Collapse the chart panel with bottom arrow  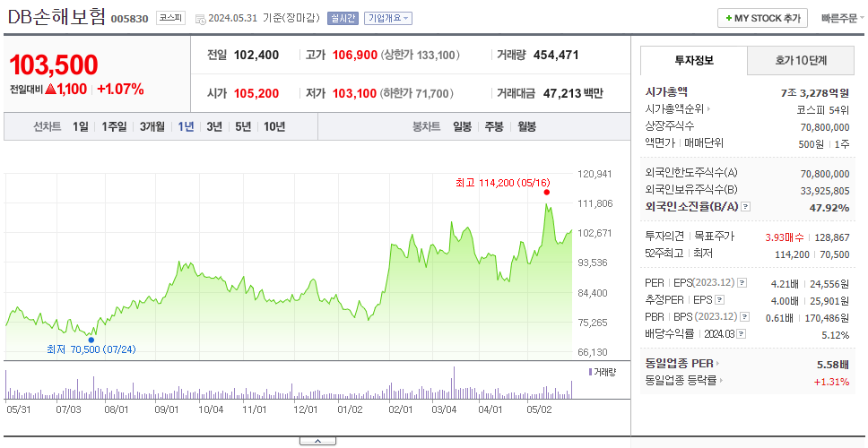pyautogui.click(x=317, y=441)
